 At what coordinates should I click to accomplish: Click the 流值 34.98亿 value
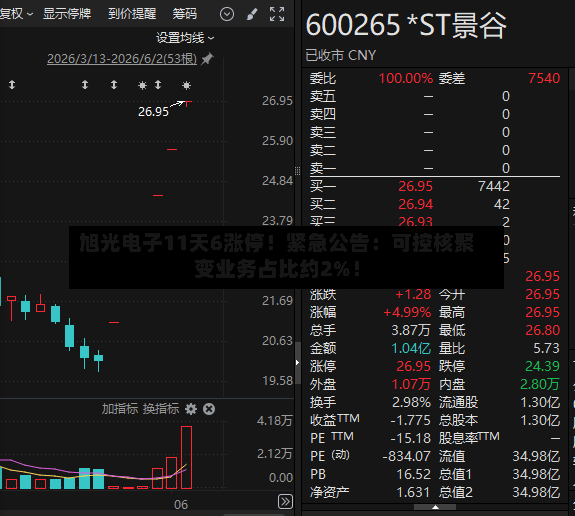(x=536, y=457)
